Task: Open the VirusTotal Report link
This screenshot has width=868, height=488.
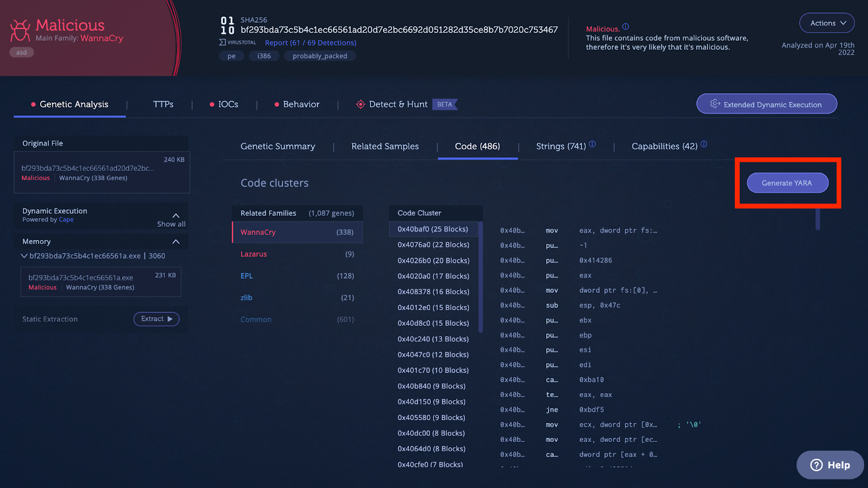Action: [x=310, y=43]
